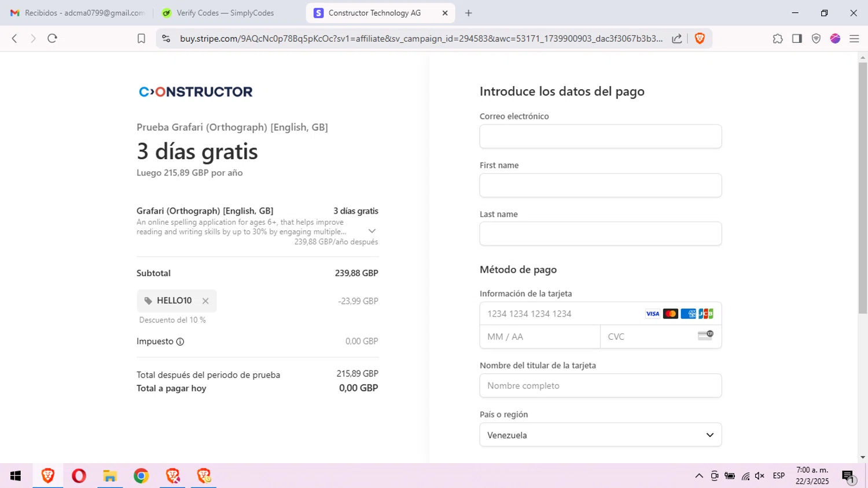Click the coupon tag icon beside HELLO10
Image resolution: width=868 pixels, height=488 pixels.
pos(148,301)
